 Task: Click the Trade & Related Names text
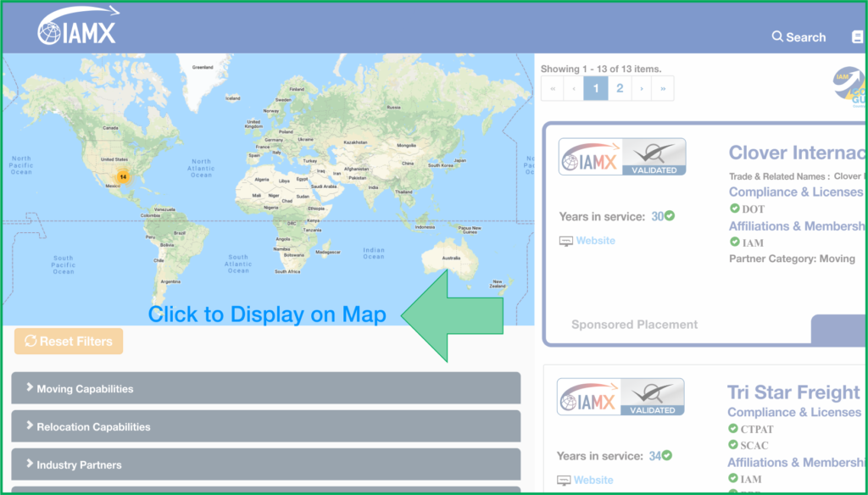point(780,176)
